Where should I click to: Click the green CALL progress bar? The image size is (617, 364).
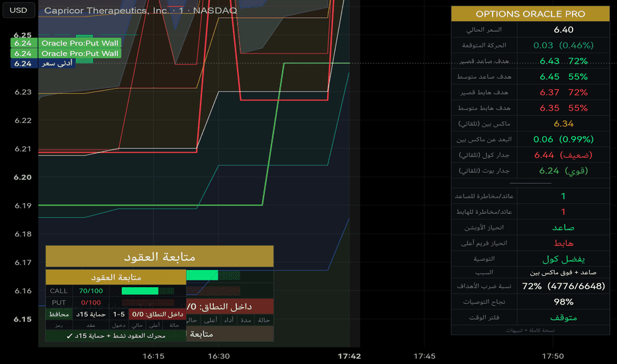click(x=140, y=291)
